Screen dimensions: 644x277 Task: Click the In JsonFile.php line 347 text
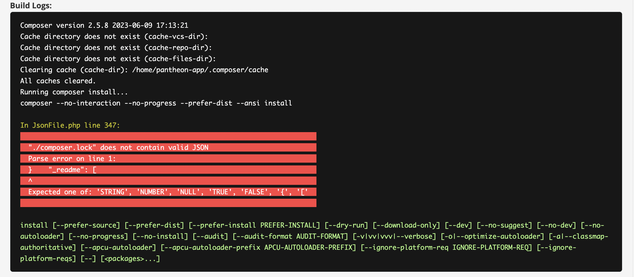pyautogui.click(x=70, y=125)
